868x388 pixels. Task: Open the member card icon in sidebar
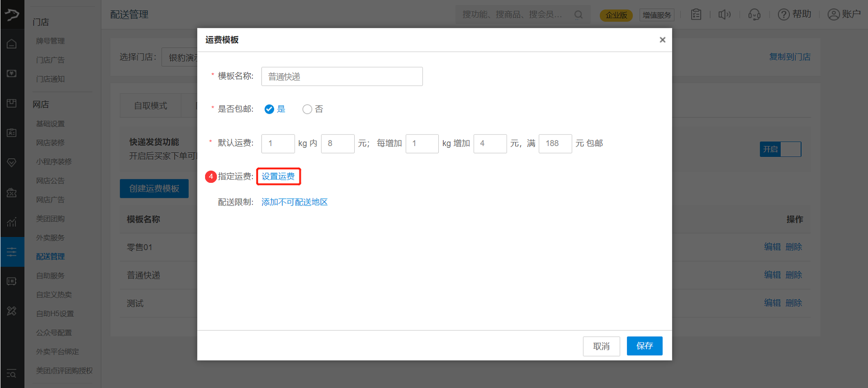[12, 133]
